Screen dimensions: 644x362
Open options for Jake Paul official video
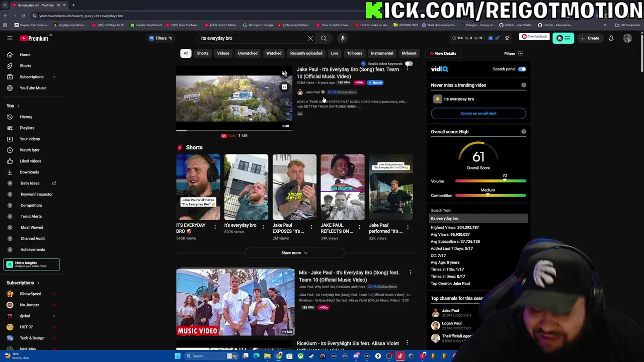coord(408,68)
